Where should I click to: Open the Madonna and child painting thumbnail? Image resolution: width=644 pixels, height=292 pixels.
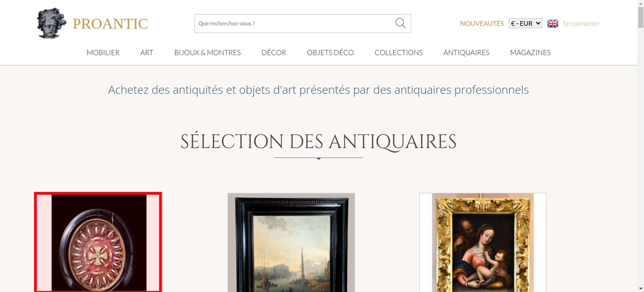tap(483, 242)
